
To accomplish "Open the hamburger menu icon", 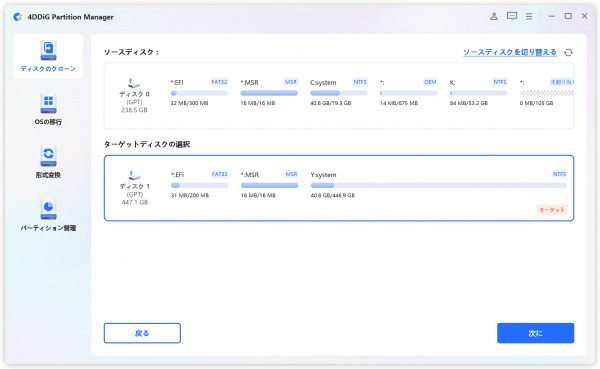I will point(529,16).
